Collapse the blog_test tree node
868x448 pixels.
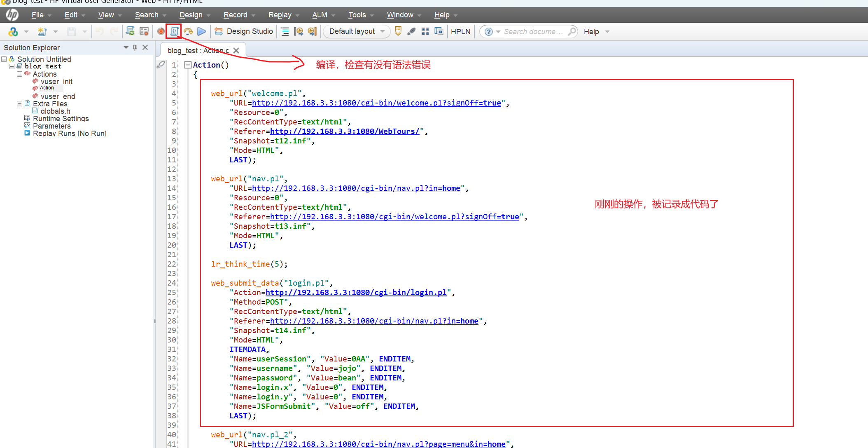click(x=12, y=66)
